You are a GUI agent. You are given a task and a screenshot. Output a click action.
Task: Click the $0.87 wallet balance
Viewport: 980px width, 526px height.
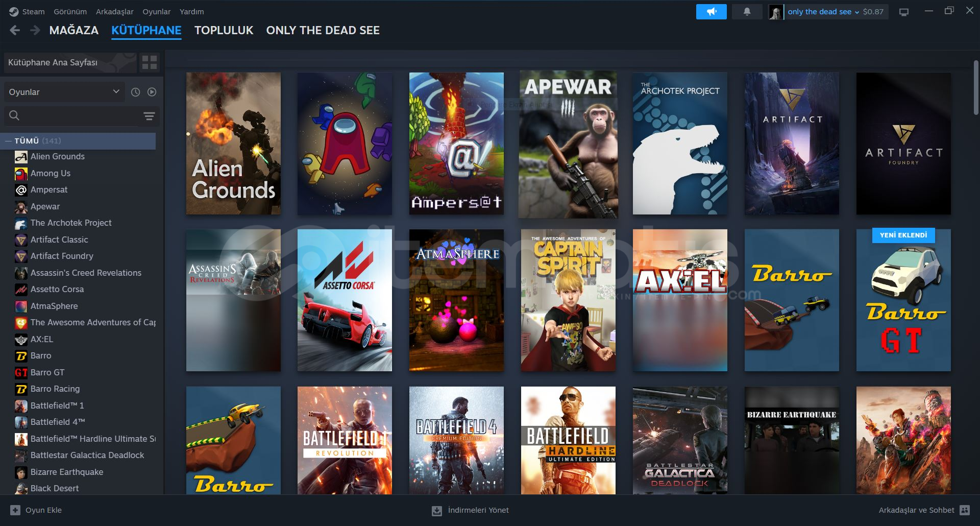click(873, 12)
